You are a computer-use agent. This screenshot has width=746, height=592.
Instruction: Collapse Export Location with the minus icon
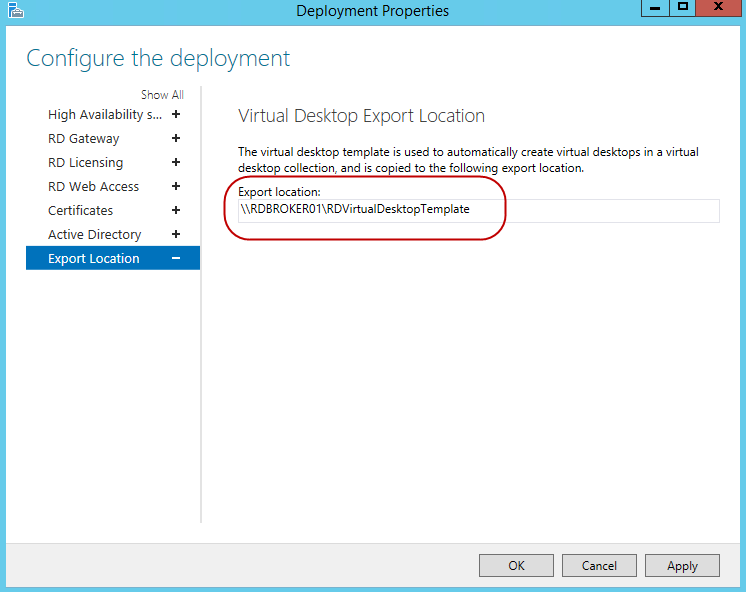[176, 259]
